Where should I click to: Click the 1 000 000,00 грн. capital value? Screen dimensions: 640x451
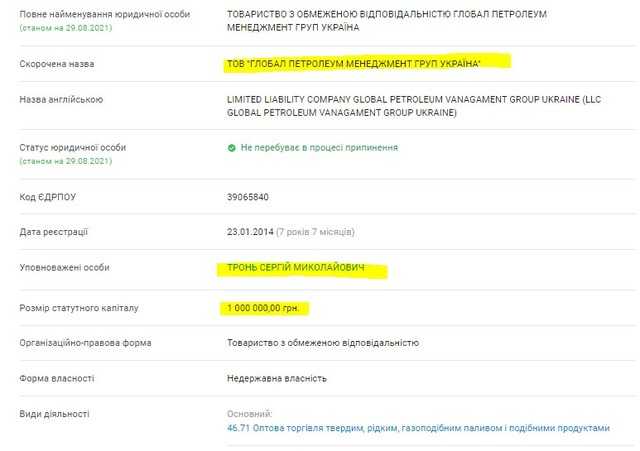(263, 308)
